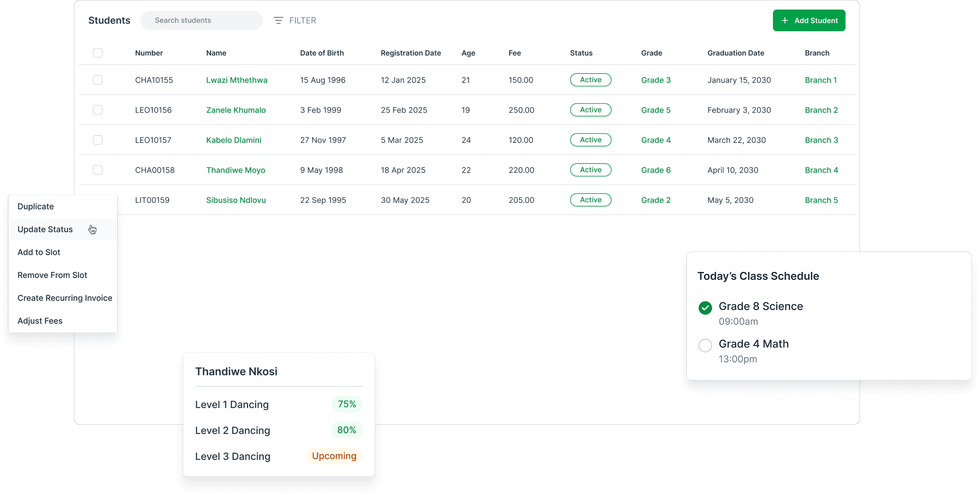
Task: Click Create Recurring Invoice menu entry
Action: tap(65, 298)
